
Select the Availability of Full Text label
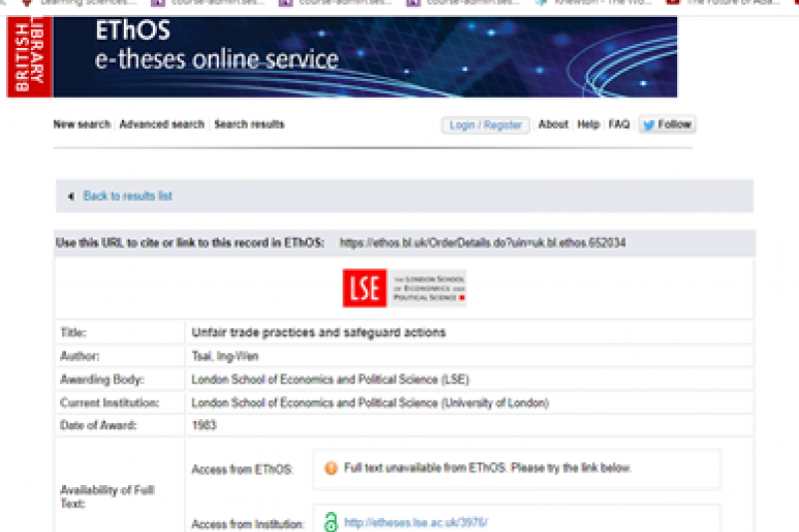(x=108, y=497)
